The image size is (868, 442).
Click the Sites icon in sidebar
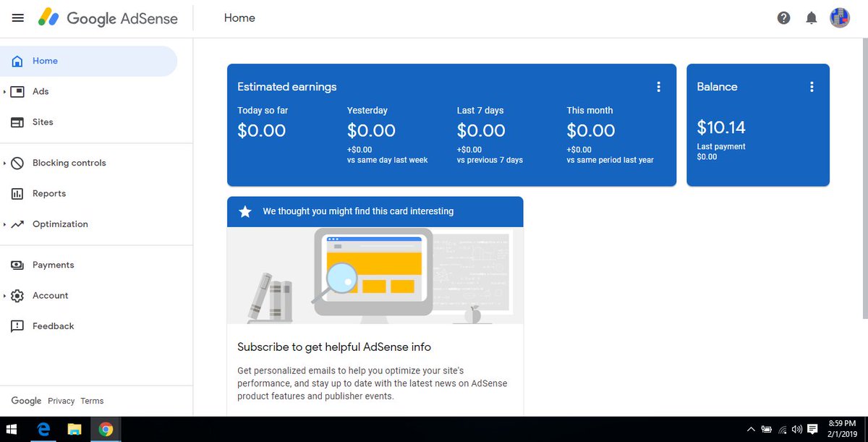click(x=17, y=122)
